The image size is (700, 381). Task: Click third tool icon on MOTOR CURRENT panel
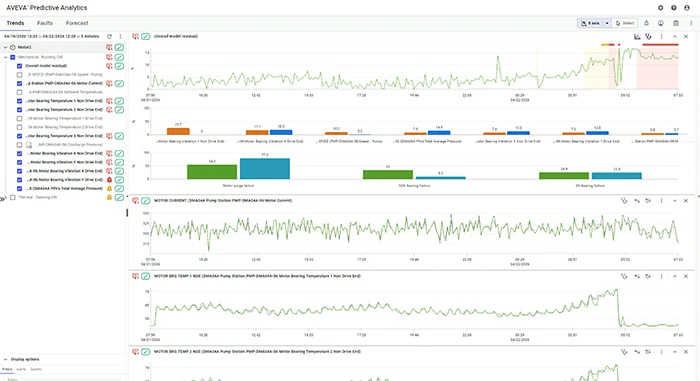click(648, 201)
